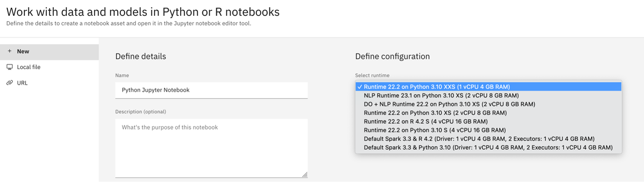Click the Name field containing Python Jupyter Notebook

211,90
